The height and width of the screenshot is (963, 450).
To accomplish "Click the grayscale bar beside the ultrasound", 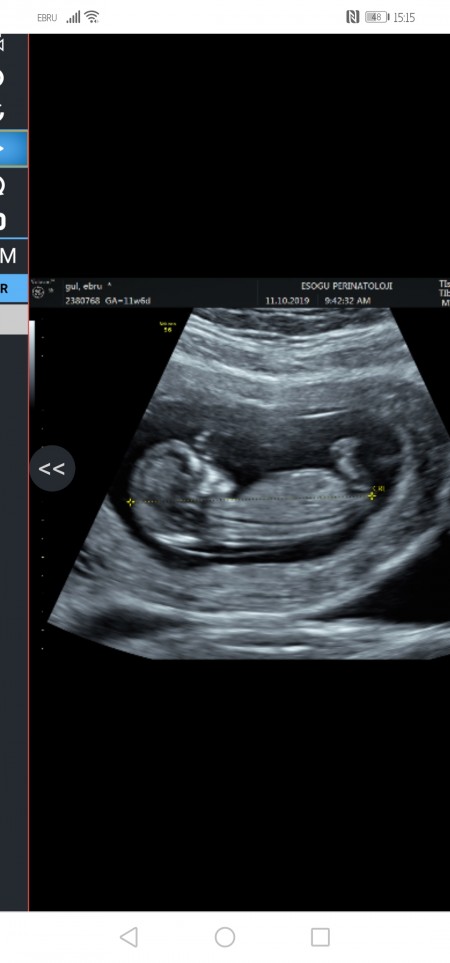I will [32, 362].
